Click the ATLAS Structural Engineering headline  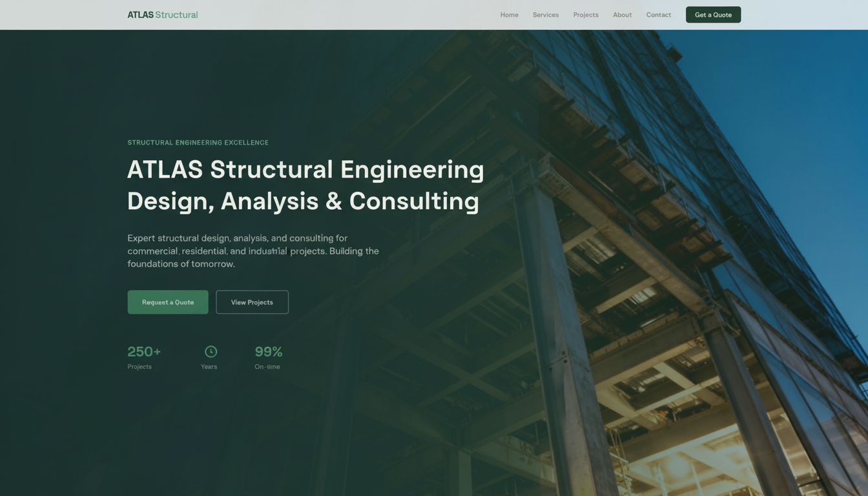click(x=305, y=185)
